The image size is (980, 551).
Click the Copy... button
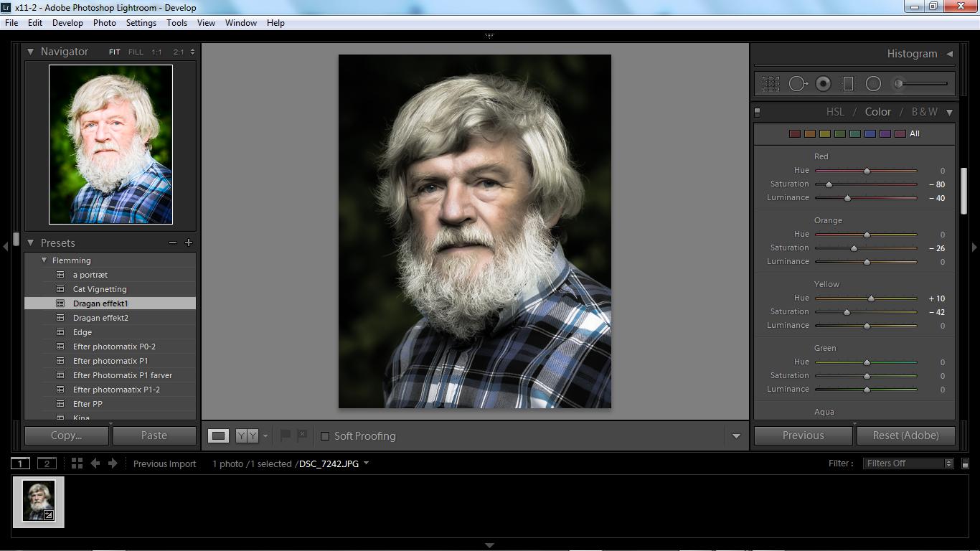[67, 435]
